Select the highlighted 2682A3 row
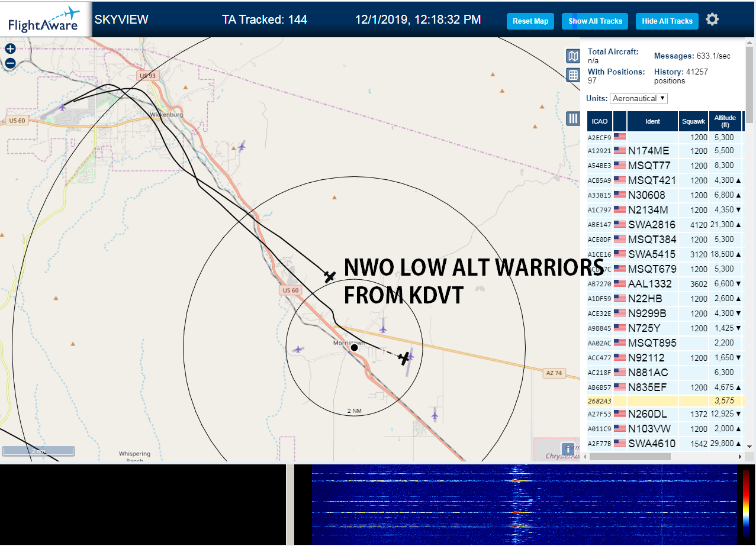The width and height of the screenshot is (756, 546). pos(665,400)
